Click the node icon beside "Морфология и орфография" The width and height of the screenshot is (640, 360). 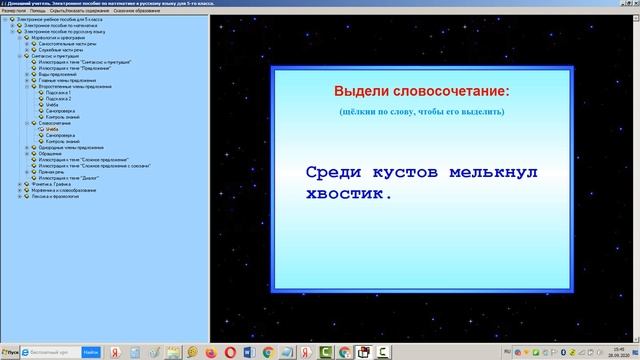tap(27, 38)
